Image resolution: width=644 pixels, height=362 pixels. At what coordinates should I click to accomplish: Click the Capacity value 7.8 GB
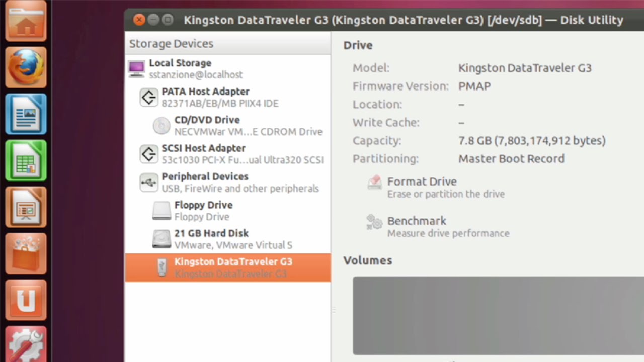[x=532, y=141]
